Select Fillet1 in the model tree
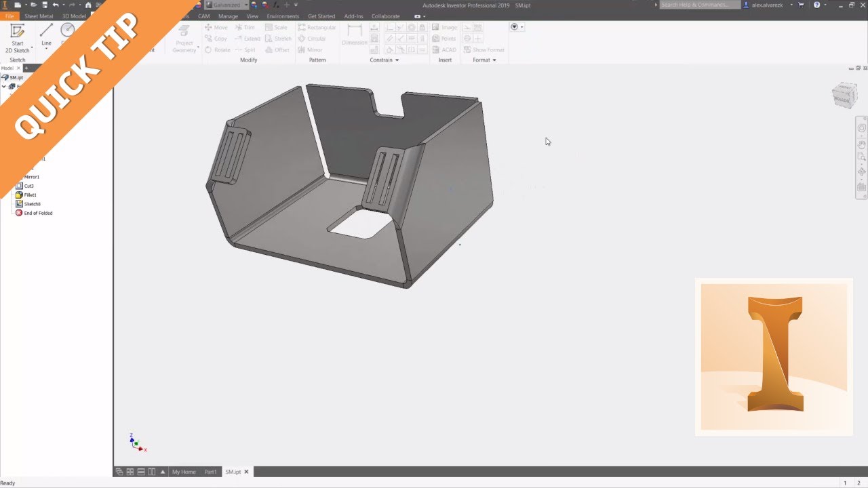 pos(26,195)
